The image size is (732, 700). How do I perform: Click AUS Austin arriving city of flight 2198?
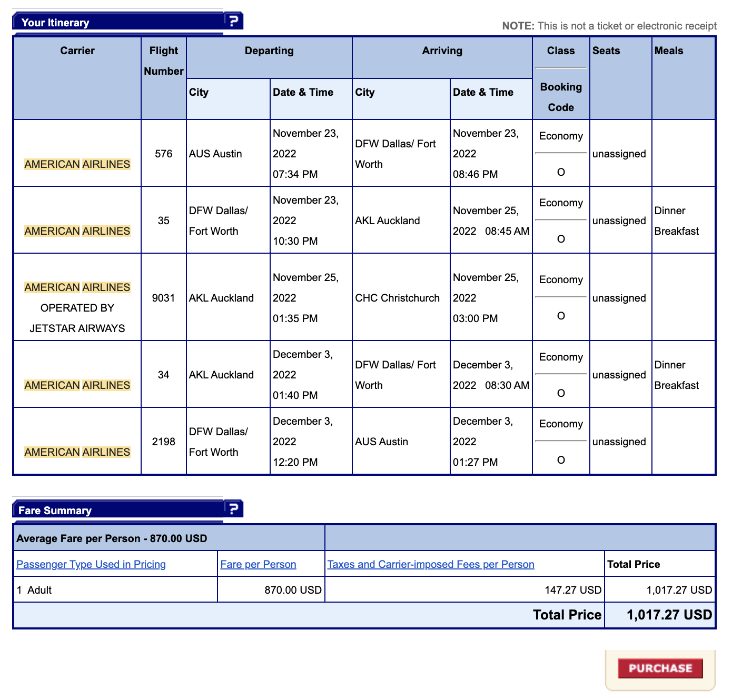pos(381,442)
